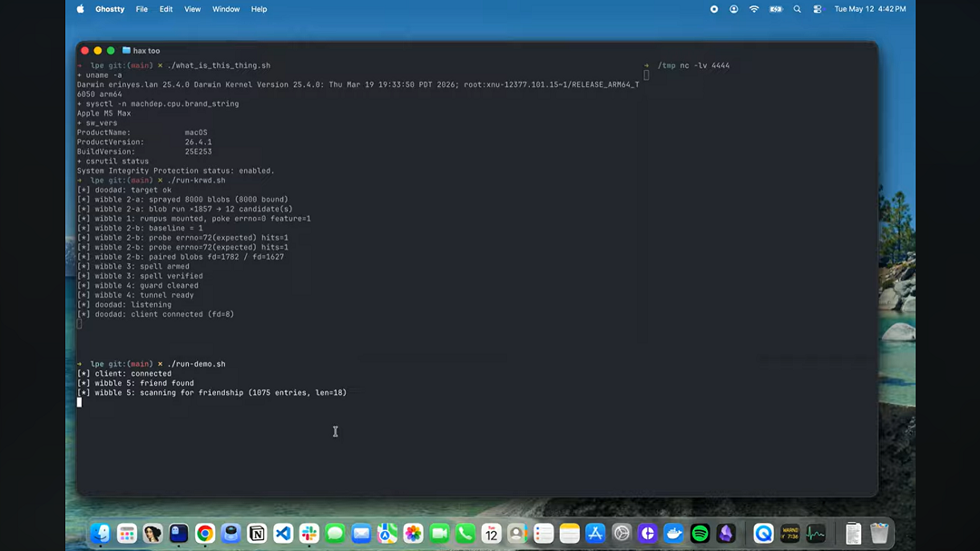Open Contacts from the Dock

point(517,534)
